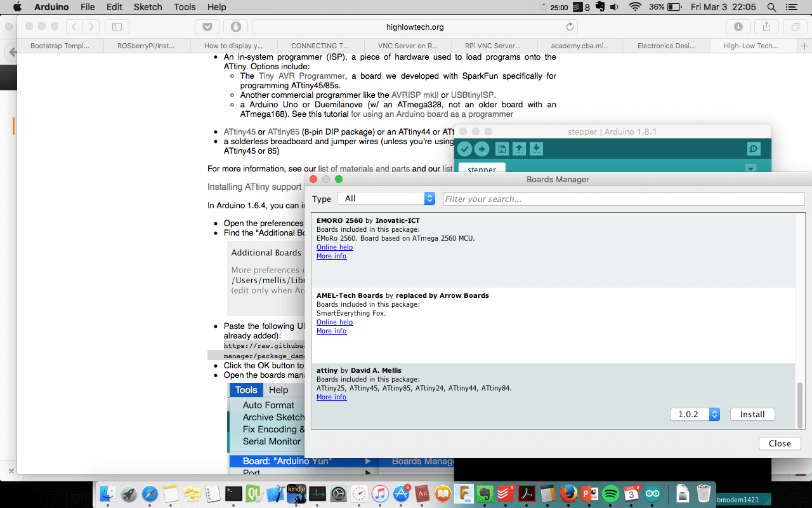812x508 pixels.
Task: Show Safari downloads
Action: [x=738, y=27]
